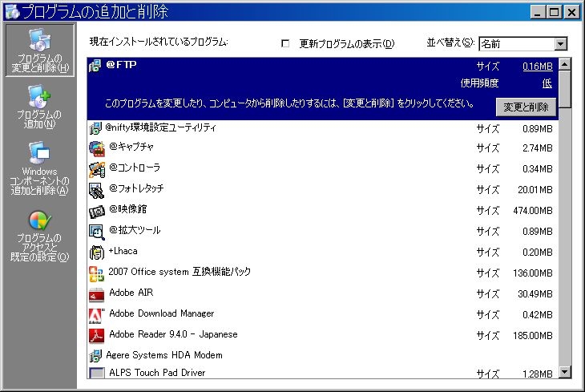Click the 30.49MB size value
Viewport: 585px width, 392px height.
point(535,294)
